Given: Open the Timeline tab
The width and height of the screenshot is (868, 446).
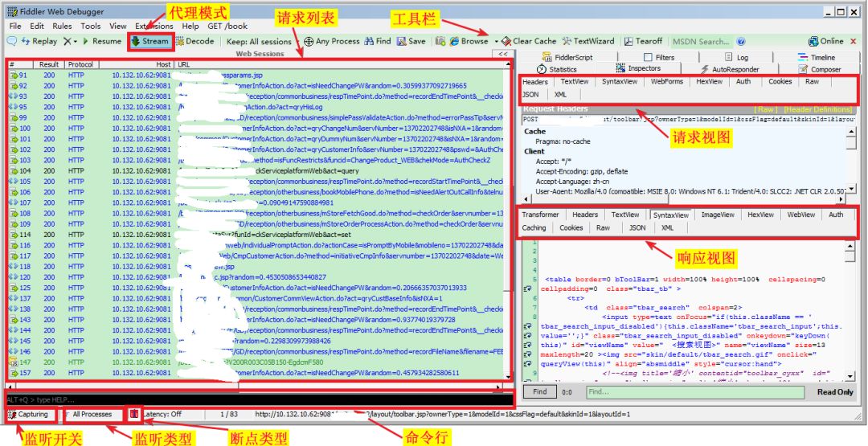Looking at the screenshot, I should [817, 57].
